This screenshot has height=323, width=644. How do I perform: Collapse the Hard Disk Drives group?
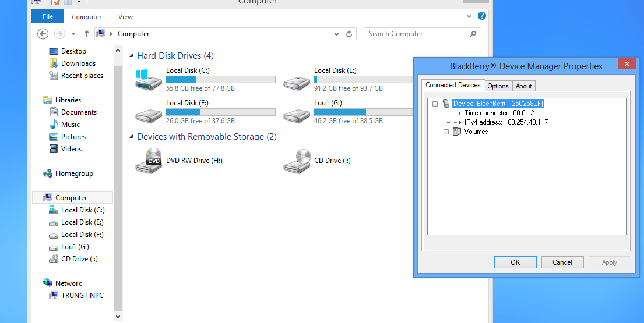(132, 56)
